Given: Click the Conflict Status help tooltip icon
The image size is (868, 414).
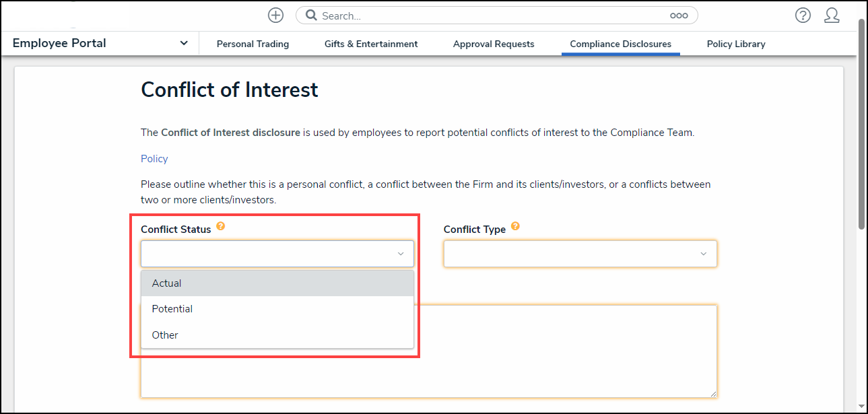Looking at the screenshot, I should tap(221, 227).
